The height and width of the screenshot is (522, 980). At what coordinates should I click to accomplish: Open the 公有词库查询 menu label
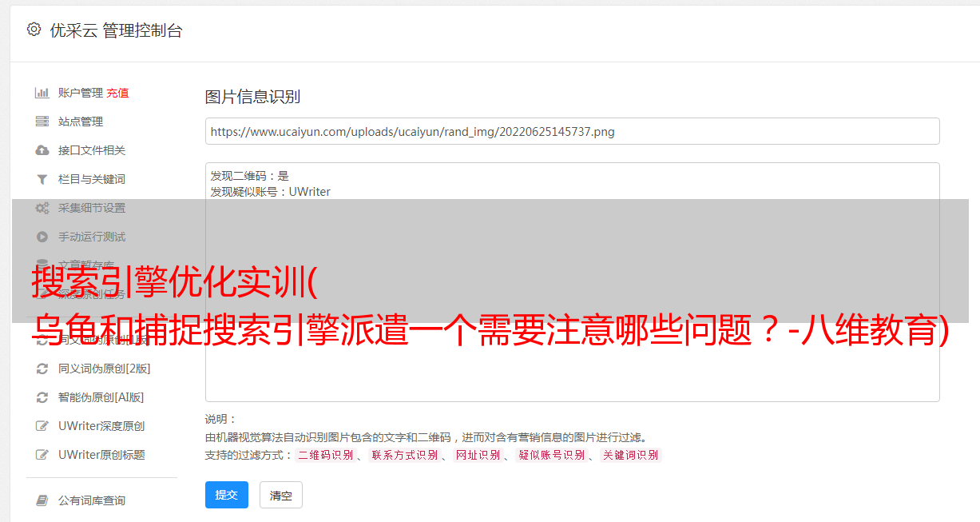92,500
